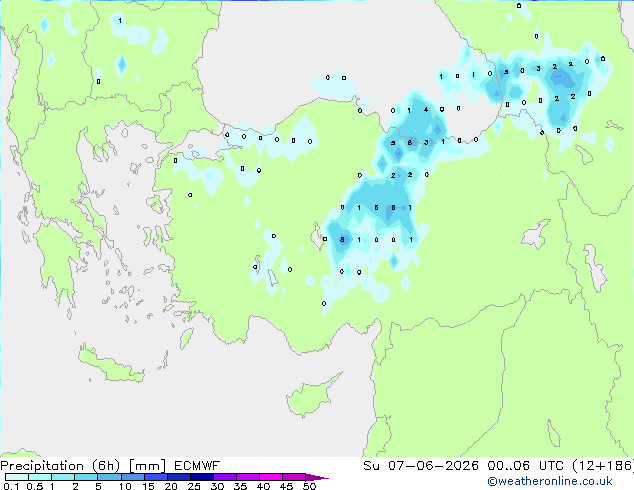Pick the 15–20 mm blue legend swatch

point(155,477)
